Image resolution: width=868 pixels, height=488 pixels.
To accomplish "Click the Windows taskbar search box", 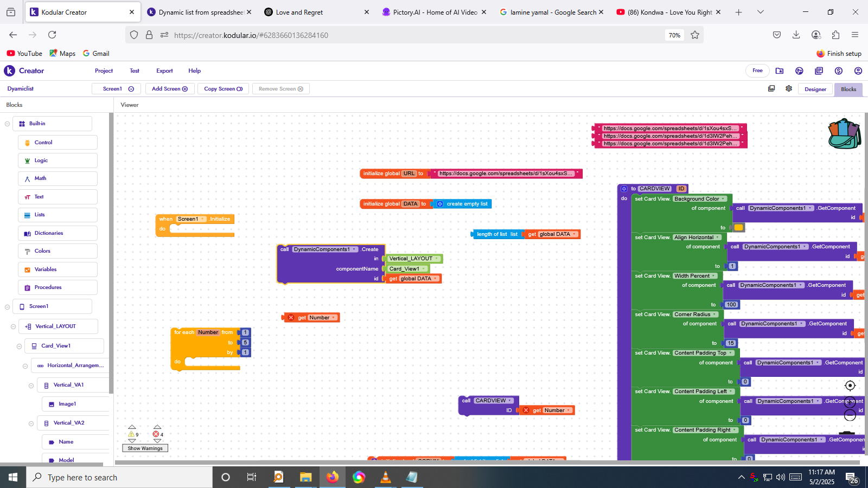I will 118,477.
